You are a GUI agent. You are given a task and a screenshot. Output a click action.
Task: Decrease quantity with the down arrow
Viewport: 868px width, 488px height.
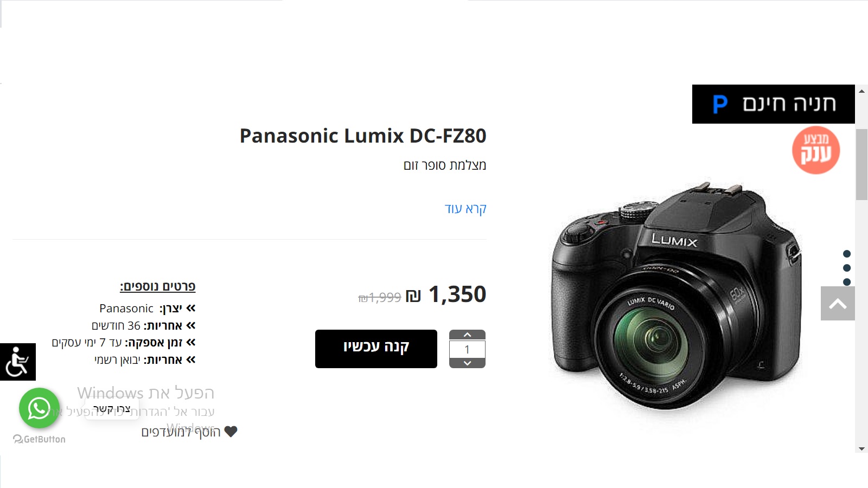pos(467,363)
